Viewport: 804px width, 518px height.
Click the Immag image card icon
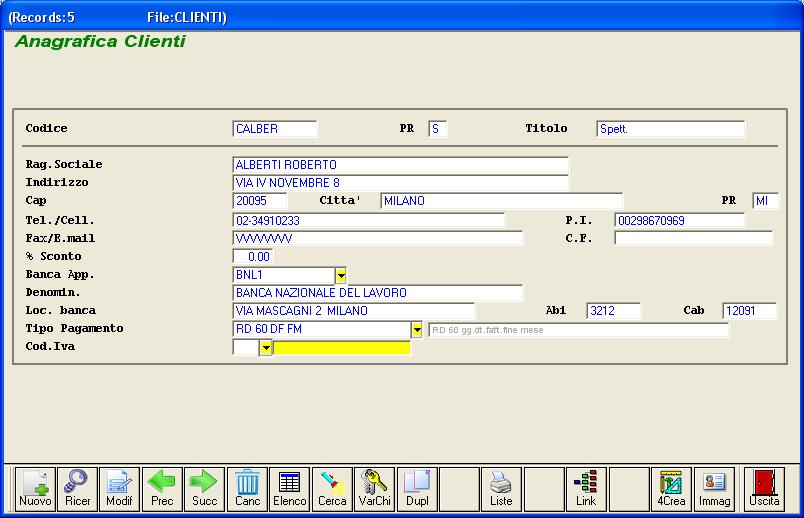[714, 489]
